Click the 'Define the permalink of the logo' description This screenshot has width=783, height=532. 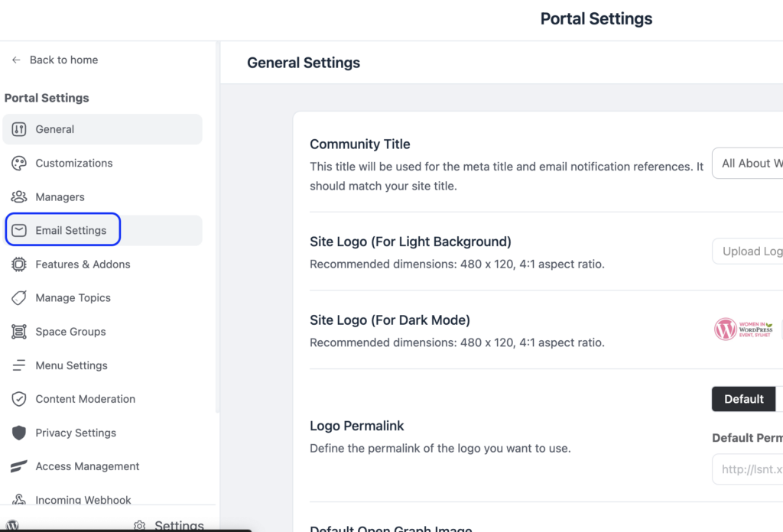pyautogui.click(x=440, y=448)
